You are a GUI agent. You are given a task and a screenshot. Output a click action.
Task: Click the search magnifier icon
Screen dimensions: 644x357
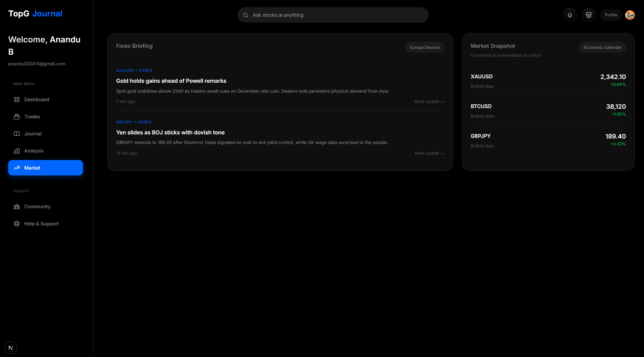tap(246, 15)
